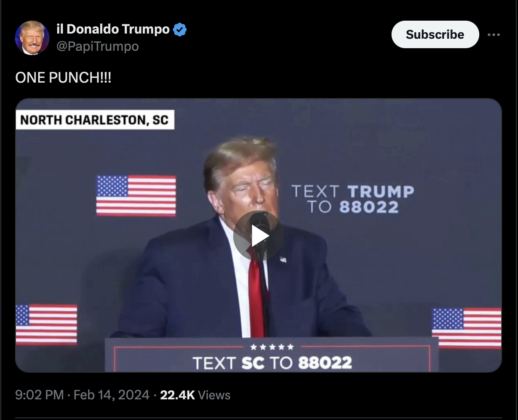Click the five stars on the podium
This screenshot has height=420, width=518.
click(272, 347)
